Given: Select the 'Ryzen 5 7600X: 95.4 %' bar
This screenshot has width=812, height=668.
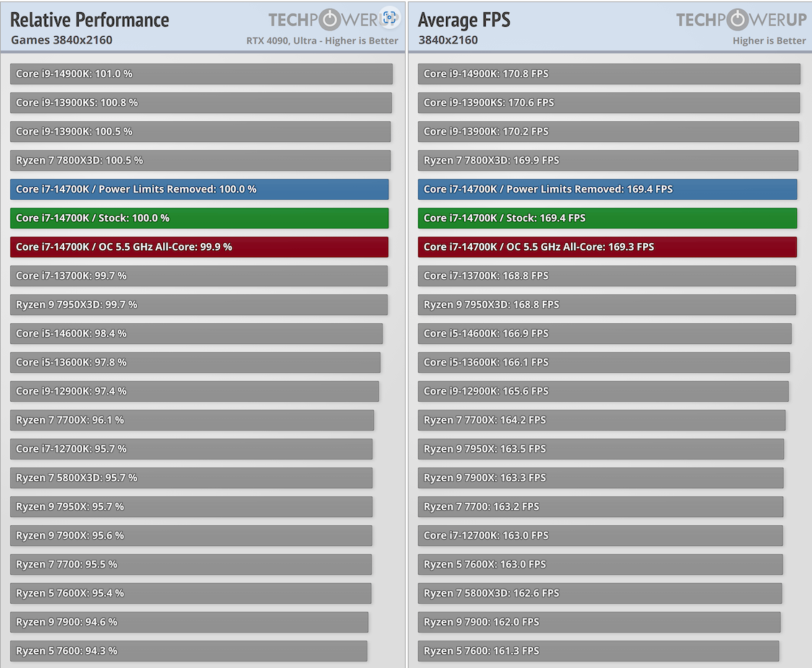Looking at the screenshot, I should [x=191, y=594].
